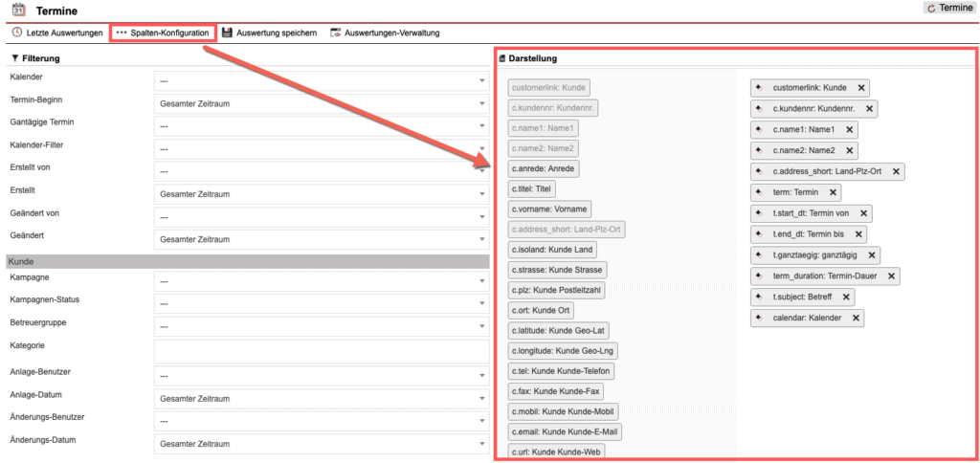Remove the c.kundennr column with X
The image size is (980, 463).
coord(869,109)
